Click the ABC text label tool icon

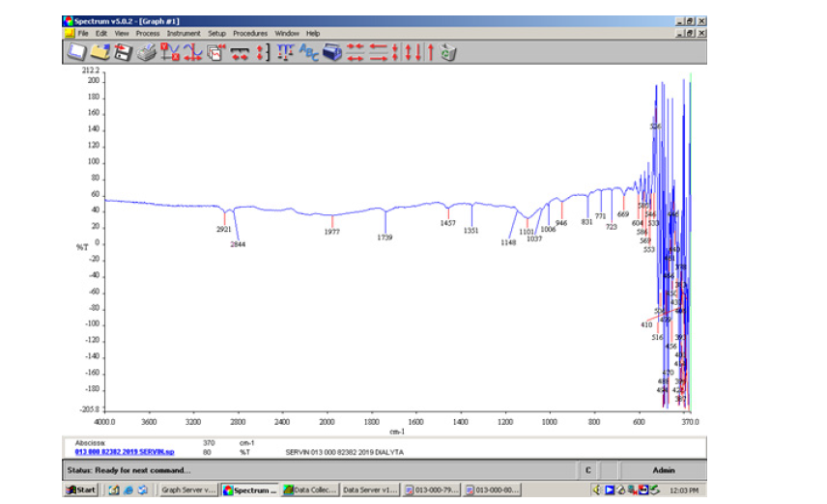point(308,52)
